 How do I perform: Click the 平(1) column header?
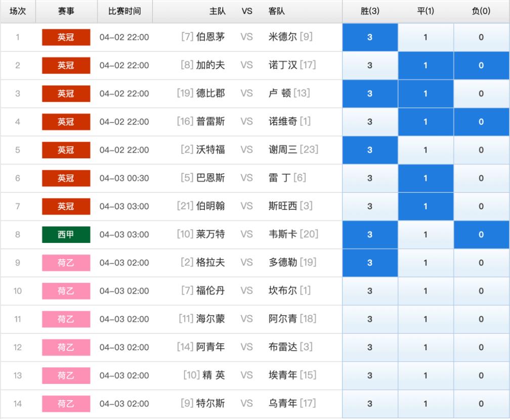[426, 11]
